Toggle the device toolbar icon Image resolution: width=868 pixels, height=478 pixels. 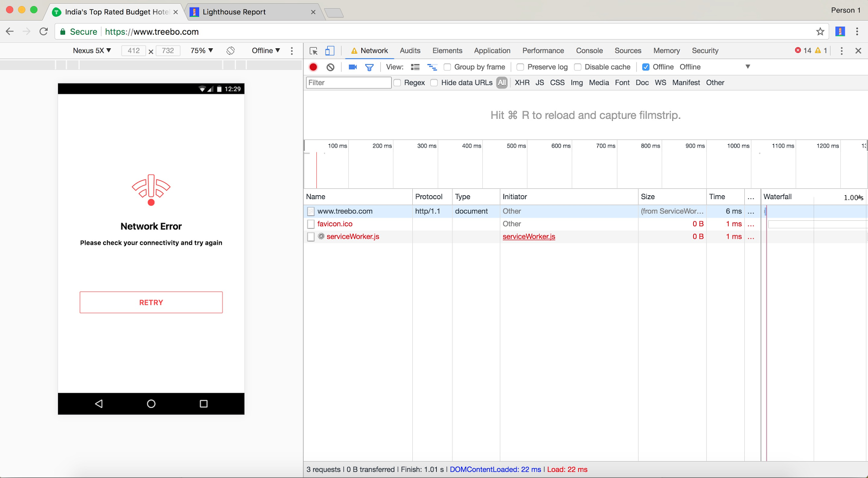(329, 51)
